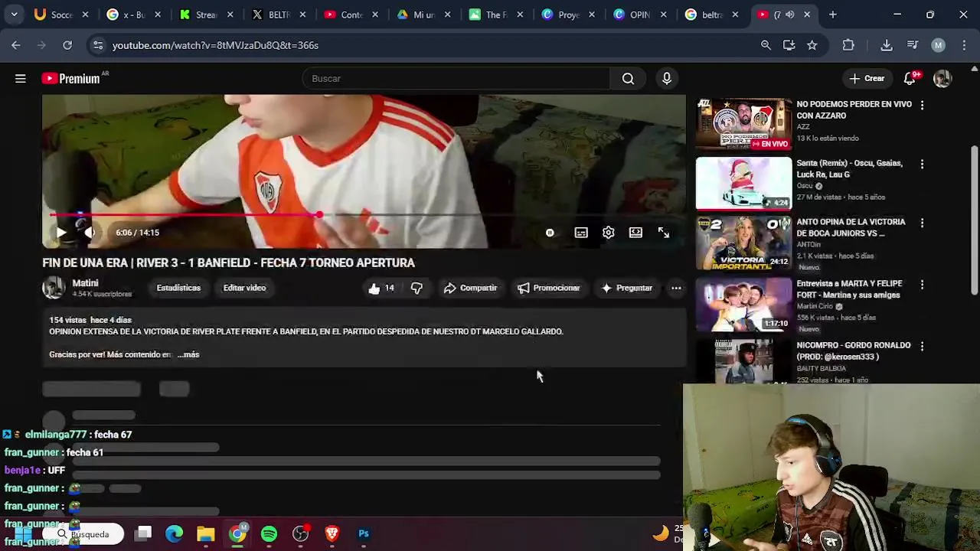
Task: Open Estadísticas for this video
Action: 178,288
